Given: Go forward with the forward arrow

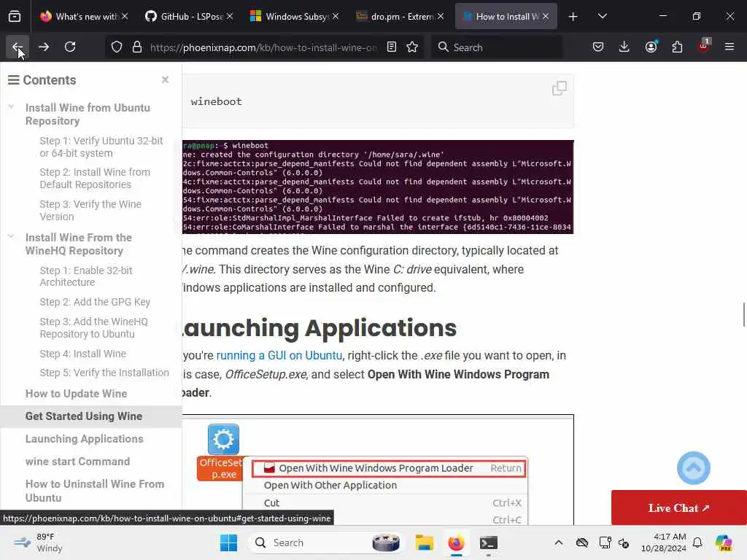Looking at the screenshot, I should click(x=43, y=47).
